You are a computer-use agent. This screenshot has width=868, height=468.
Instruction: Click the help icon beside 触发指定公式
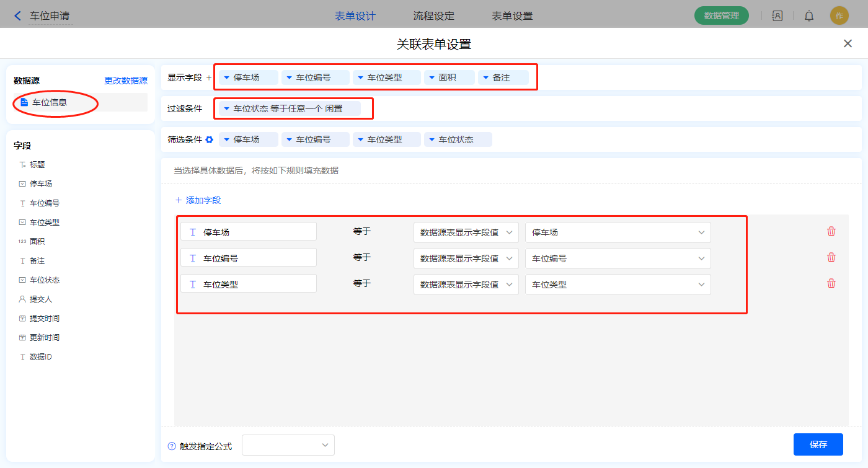click(172, 446)
